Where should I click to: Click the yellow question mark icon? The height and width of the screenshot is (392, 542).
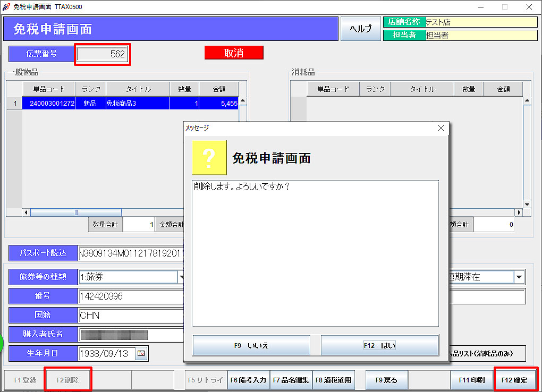209,158
